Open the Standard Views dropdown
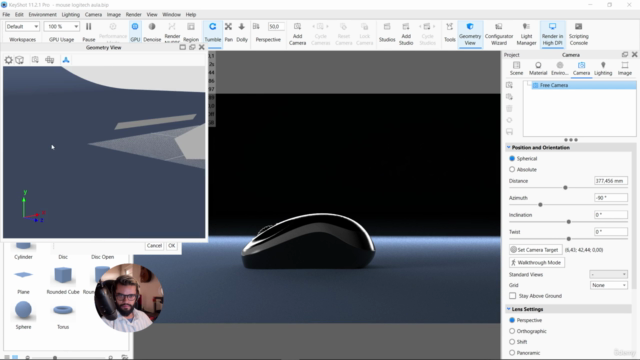Viewport: 640px width, 360px height. click(x=608, y=274)
